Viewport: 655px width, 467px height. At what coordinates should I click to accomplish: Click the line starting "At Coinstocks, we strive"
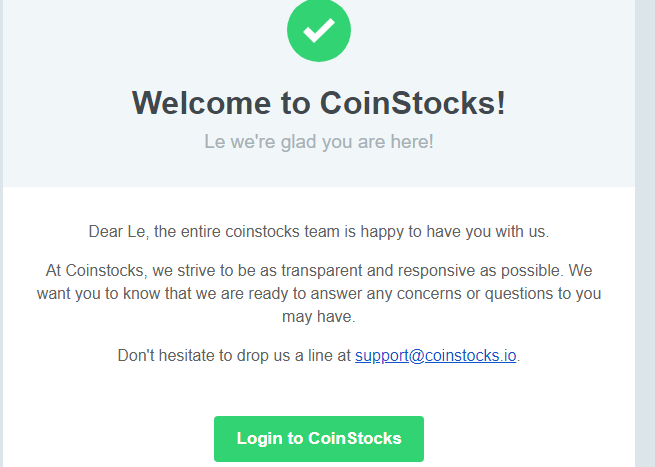pos(319,271)
